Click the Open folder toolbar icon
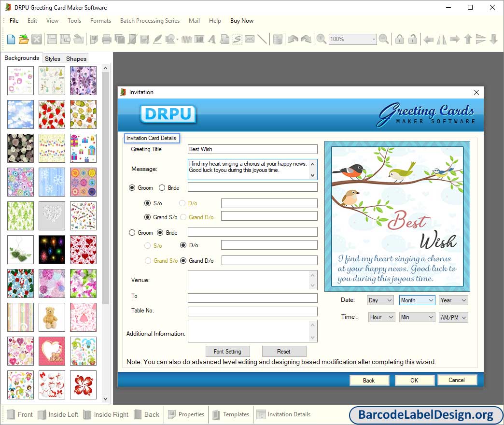The image size is (504, 425). (24, 39)
